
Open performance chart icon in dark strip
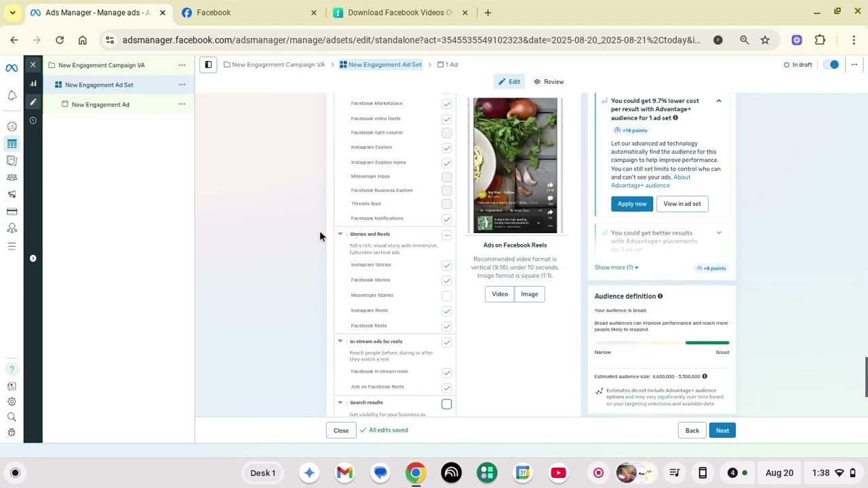click(x=33, y=83)
